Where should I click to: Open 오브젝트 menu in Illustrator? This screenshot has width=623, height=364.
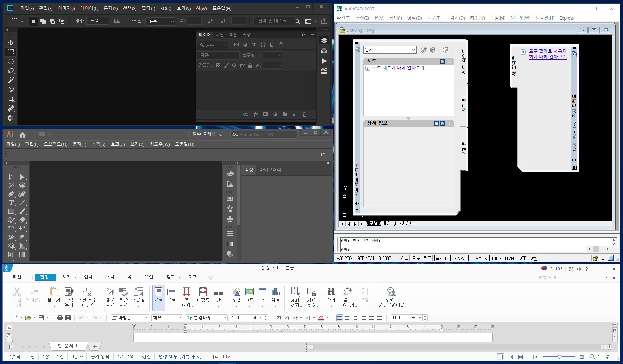coord(56,144)
